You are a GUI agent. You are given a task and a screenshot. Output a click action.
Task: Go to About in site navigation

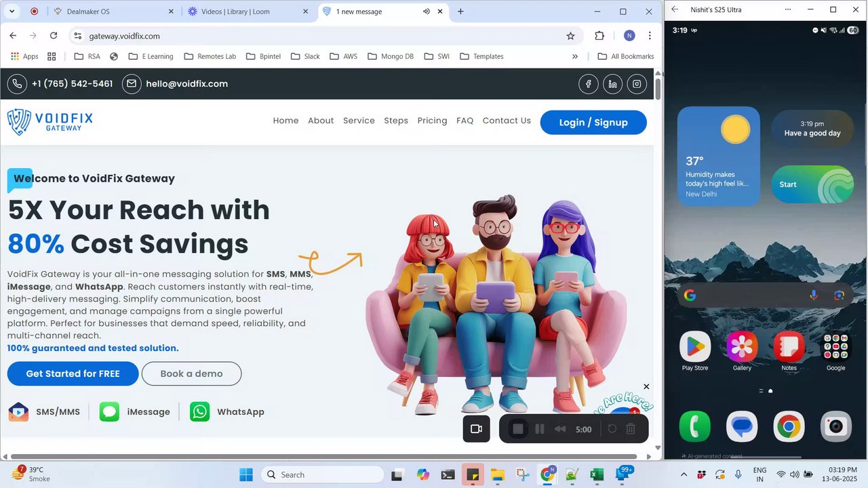click(321, 121)
